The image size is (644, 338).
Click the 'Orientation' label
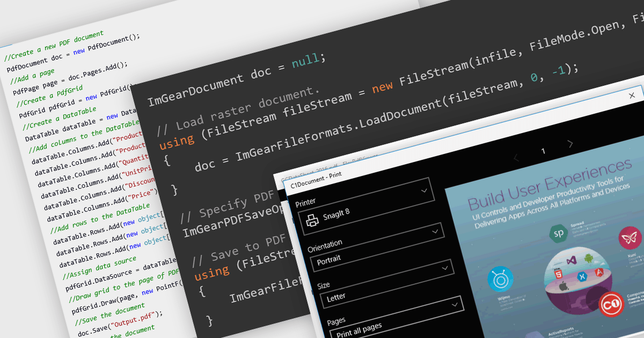tap(325, 246)
